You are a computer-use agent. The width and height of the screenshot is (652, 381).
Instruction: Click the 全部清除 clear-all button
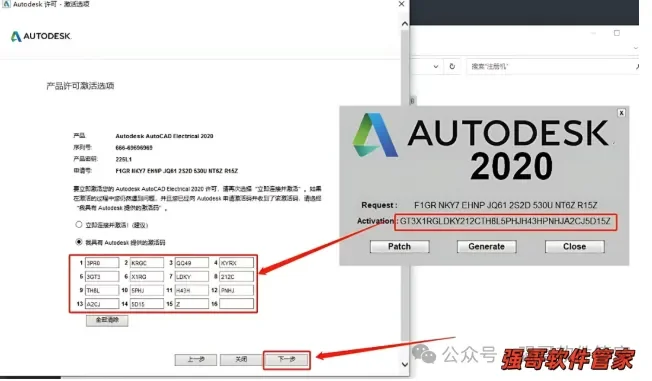click(x=107, y=320)
